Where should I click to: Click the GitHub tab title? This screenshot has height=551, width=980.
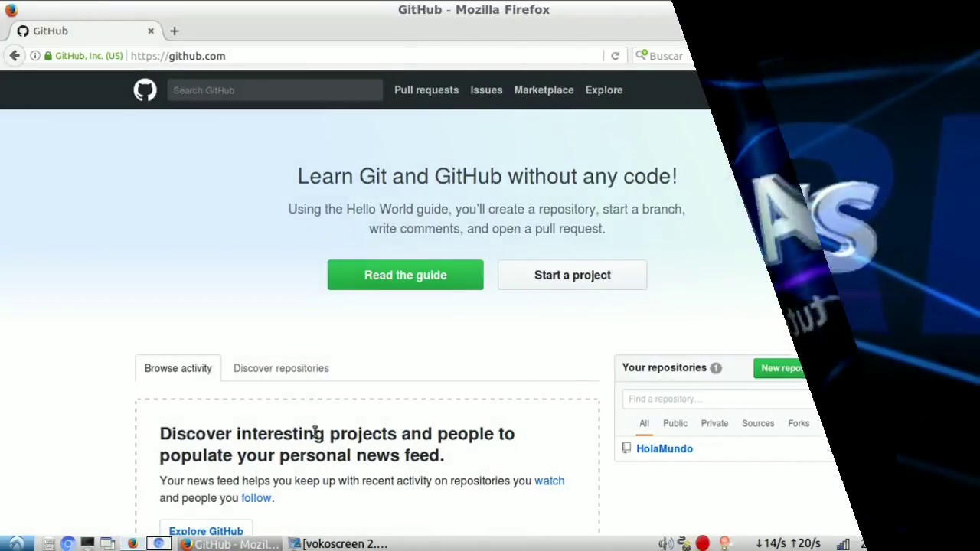pyautogui.click(x=51, y=31)
